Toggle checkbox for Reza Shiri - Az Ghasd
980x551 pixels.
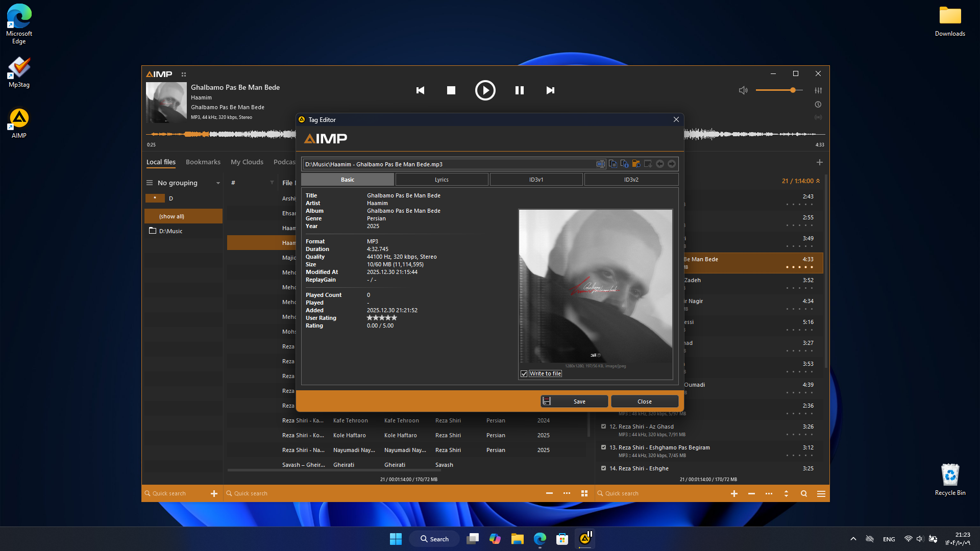point(604,427)
